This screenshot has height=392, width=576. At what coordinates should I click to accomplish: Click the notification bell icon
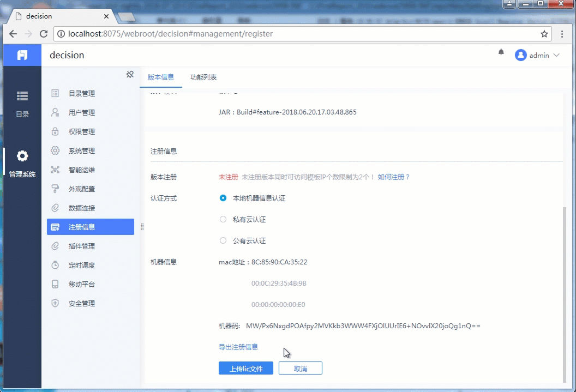pyautogui.click(x=501, y=52)
